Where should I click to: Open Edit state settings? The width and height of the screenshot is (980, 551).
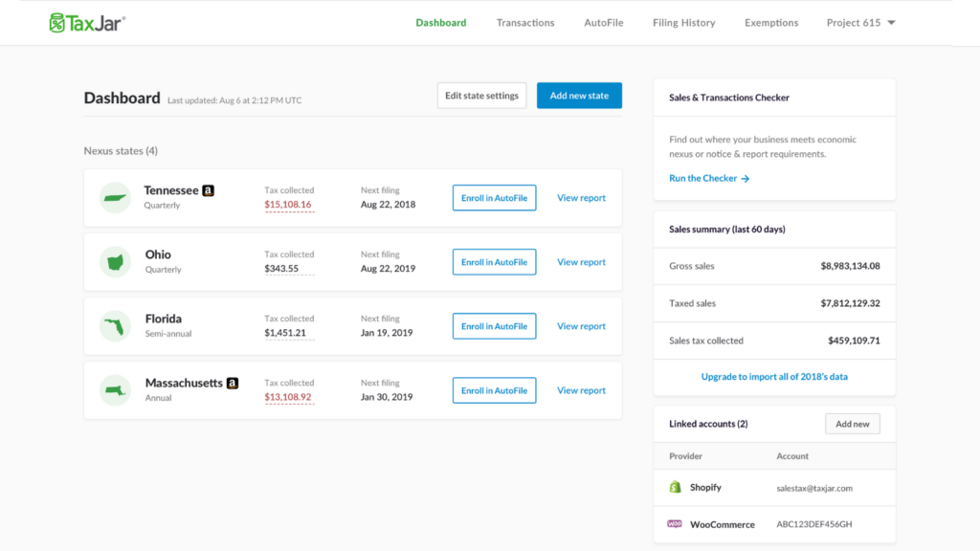point(481,95)
